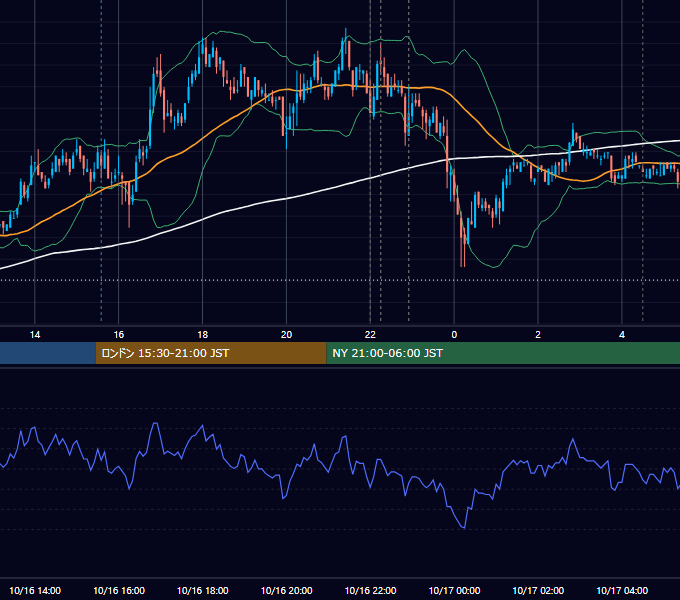The image size is (680, 600).
Task: Click the hour label 4 on chart axis
Action: [x=622, y=335]
